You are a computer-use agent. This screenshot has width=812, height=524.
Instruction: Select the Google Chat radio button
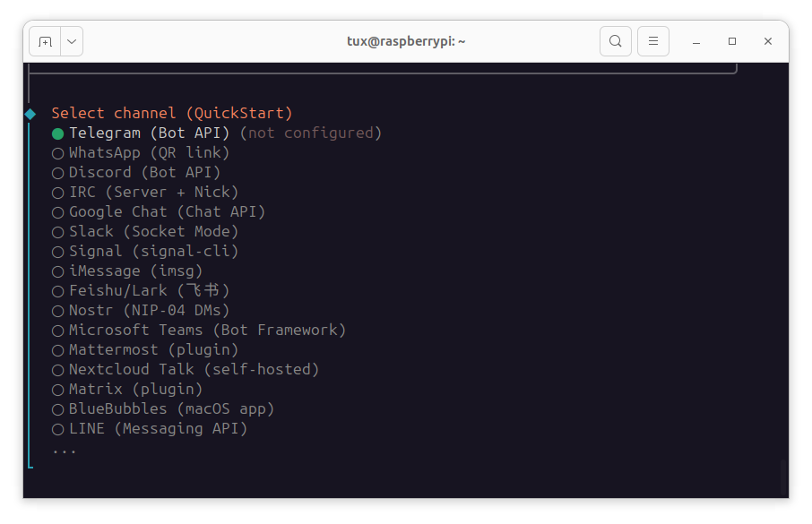(58, 212)
